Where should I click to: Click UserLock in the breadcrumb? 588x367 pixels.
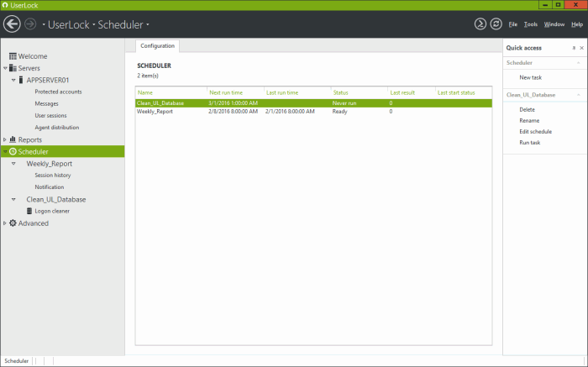coord(69,24)
